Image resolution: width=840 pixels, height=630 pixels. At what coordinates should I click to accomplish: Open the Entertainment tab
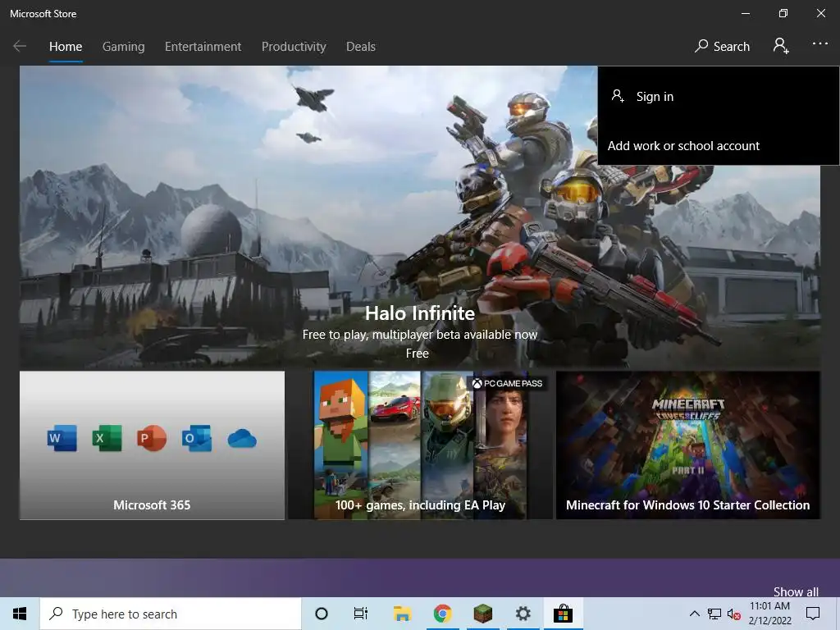(203, 47)
